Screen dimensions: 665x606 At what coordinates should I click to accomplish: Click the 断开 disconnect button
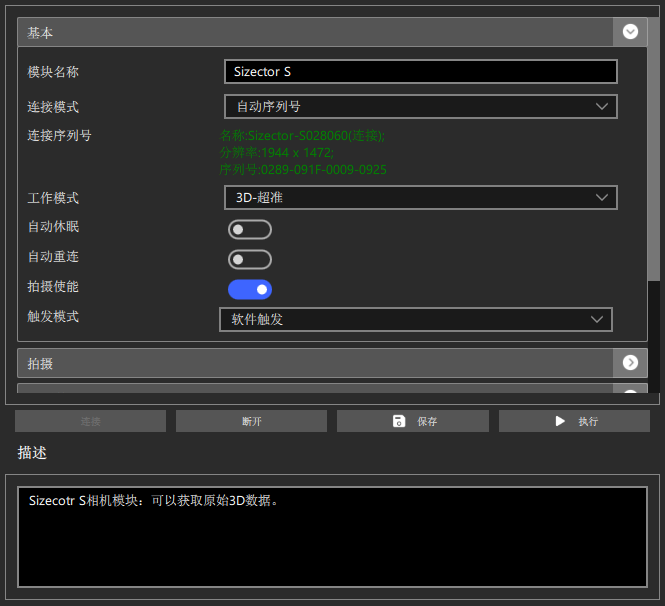tap(251, 421)
